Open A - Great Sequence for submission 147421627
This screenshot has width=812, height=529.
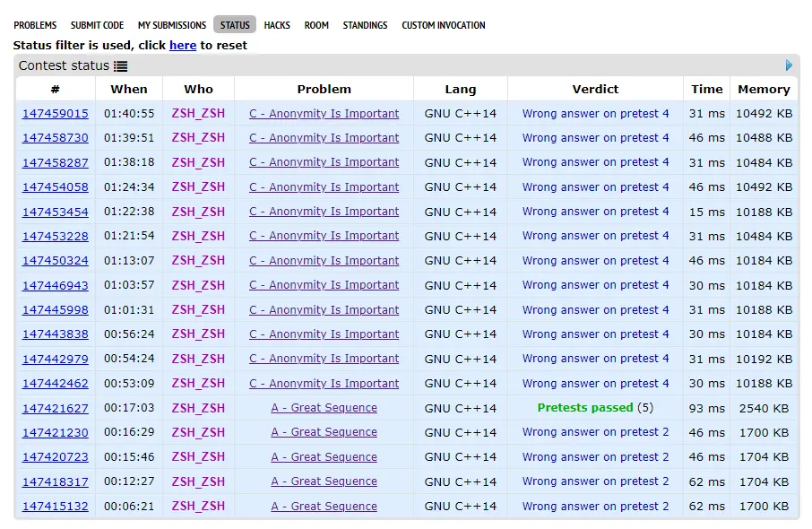point(324,408)
